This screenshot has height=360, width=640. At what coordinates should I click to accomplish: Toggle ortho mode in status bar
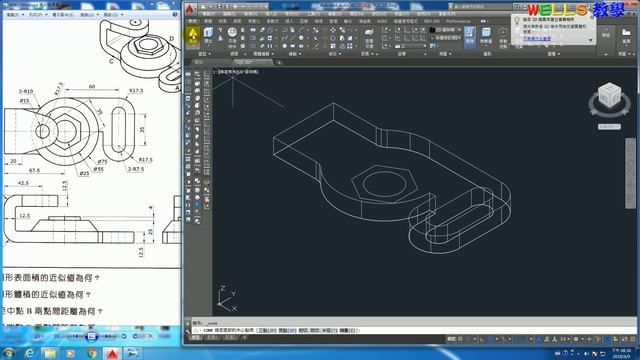(x=482, y=339)
